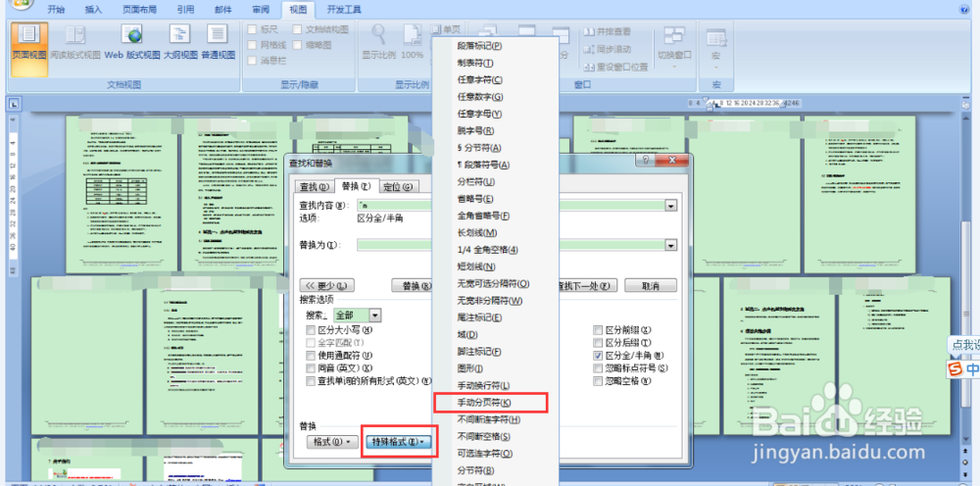Click Sogou input method S icon
980x486 pixels.
[955, 369]
